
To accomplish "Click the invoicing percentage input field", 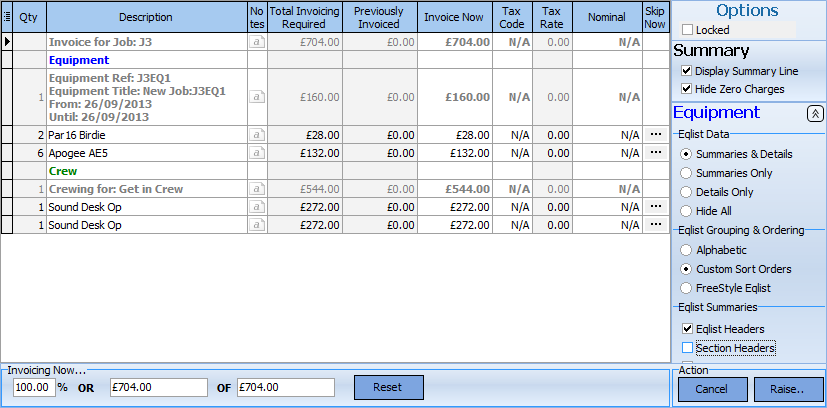I will click(x=34, y=387).
